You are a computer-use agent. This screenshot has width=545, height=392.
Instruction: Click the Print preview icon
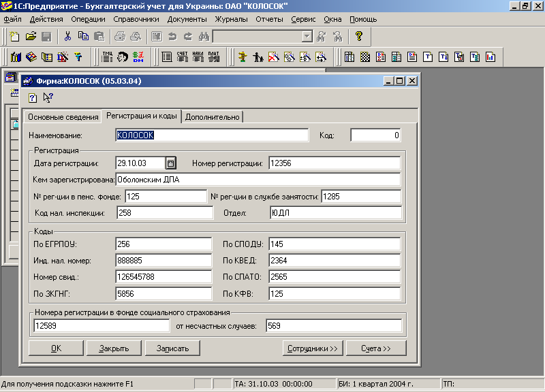tap(136, 37)
